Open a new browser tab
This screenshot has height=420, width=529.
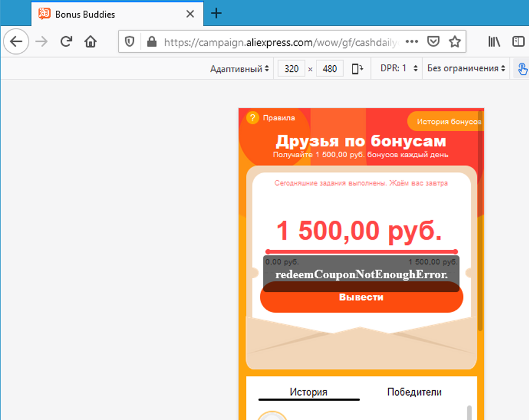click(x=216, y=14)
